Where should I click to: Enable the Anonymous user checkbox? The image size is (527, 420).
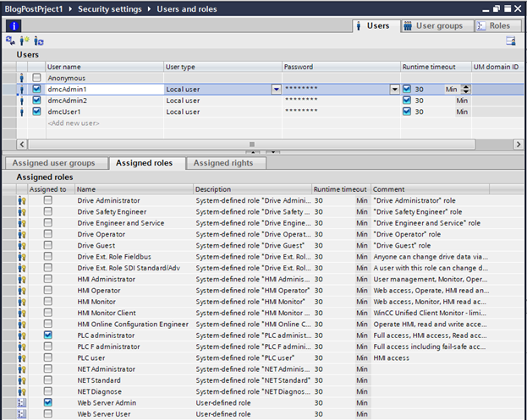click(36, 78)
